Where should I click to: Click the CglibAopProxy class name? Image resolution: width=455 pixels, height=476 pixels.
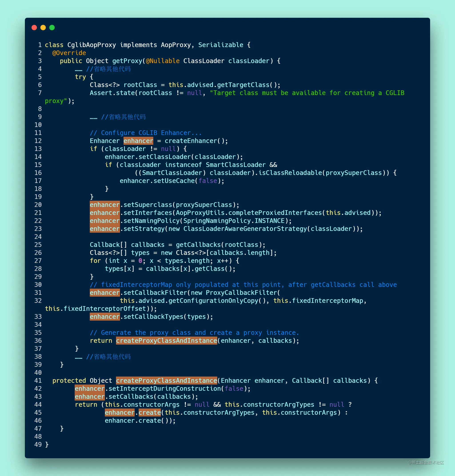(x=92, y=45)
